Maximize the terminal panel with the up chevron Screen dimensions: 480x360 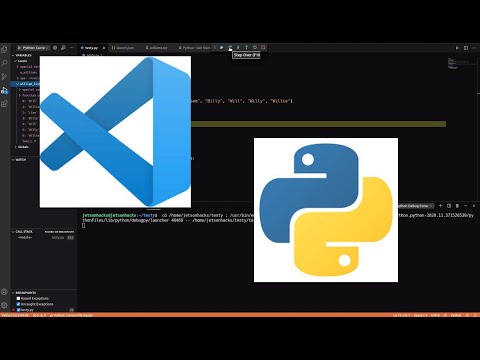click(466, 206)
